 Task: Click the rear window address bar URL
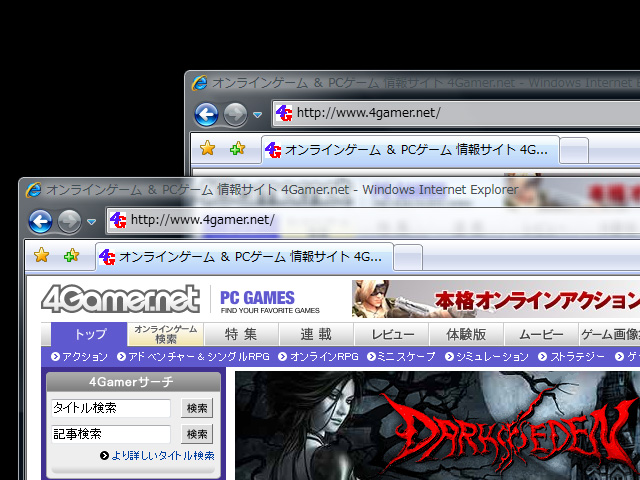coord(369,113)
